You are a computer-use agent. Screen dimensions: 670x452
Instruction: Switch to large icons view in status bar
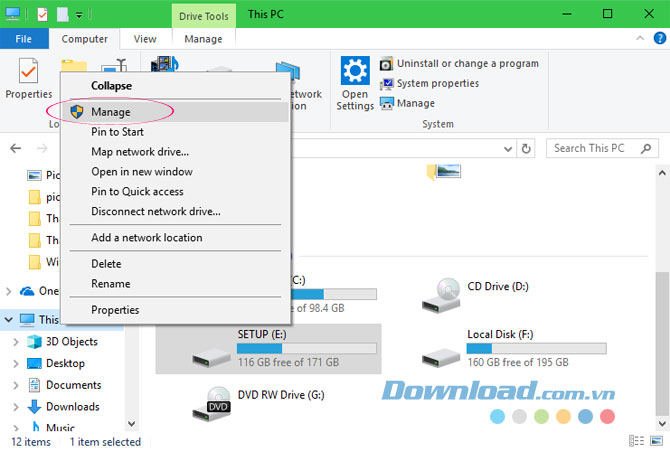point(656,440)
